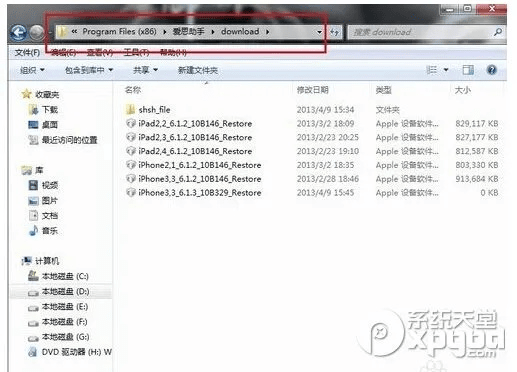
Task: Click the Libraries icon in sidebar
Action: 26,170
